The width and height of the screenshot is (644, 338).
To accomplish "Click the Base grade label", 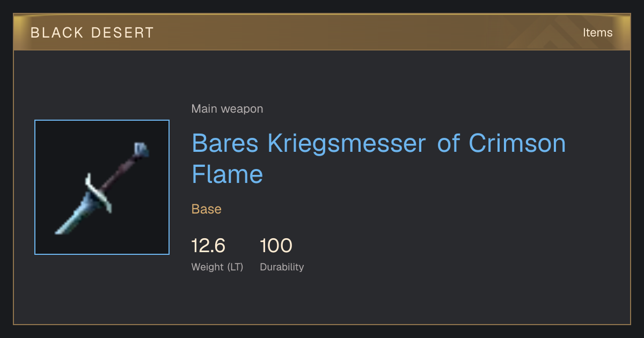I will point(207,209).
